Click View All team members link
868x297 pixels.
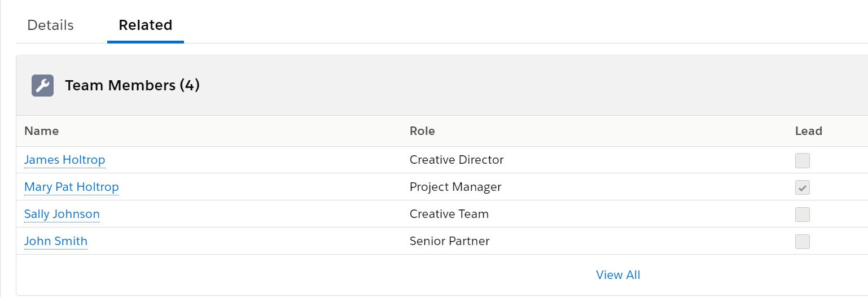click(618, 275)
